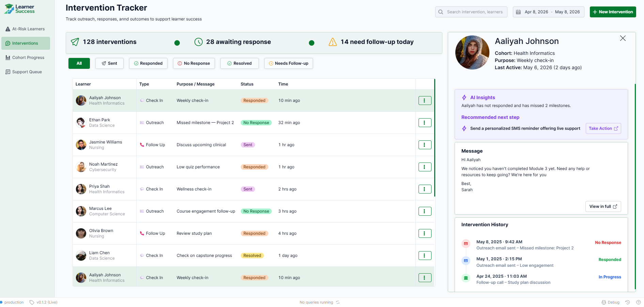This screenshot has width=644, height=307.
Task: Click the Apr 24 follow-up call history icon
Action: click(x=466, y=278)
